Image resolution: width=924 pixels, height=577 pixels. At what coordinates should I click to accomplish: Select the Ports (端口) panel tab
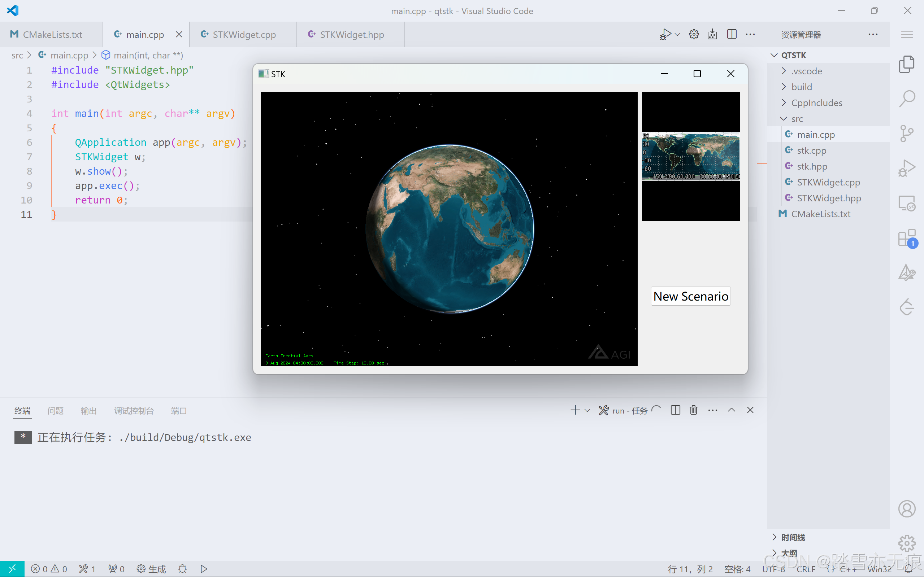pyautogui.click(x=179, y=411)
